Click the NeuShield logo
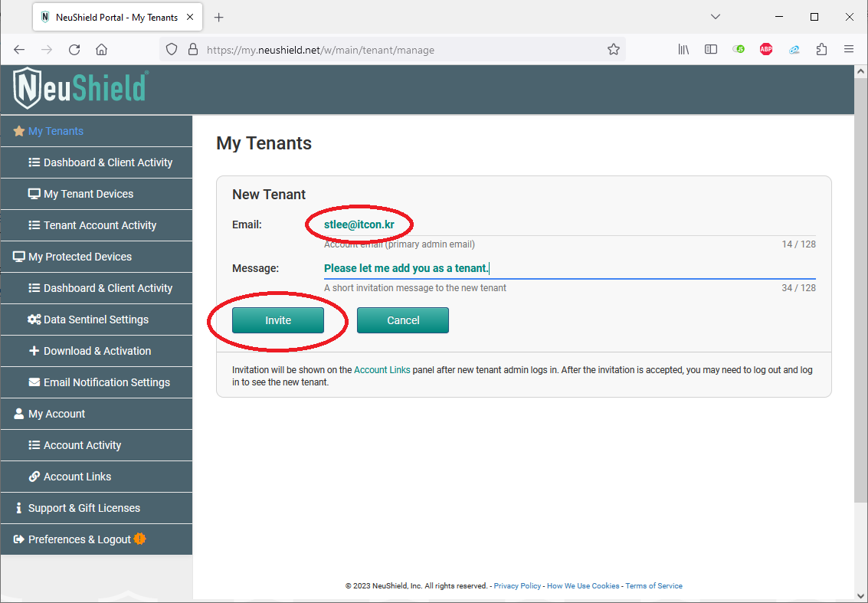 pyautogui.click(x=80, y=89)
